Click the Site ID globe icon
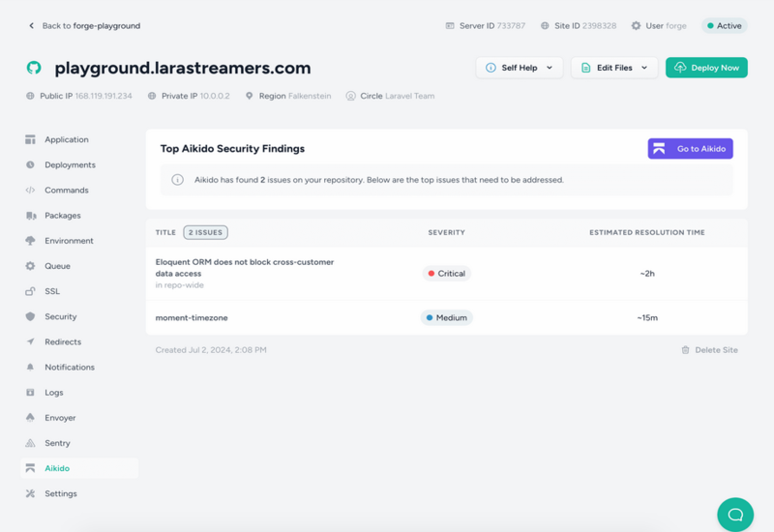 coord(545,26)
